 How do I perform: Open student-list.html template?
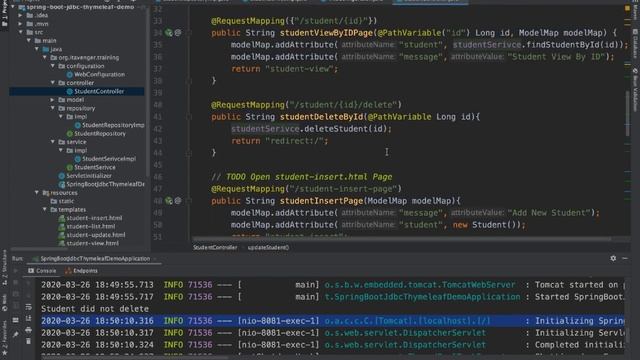(x=87, y=226)
